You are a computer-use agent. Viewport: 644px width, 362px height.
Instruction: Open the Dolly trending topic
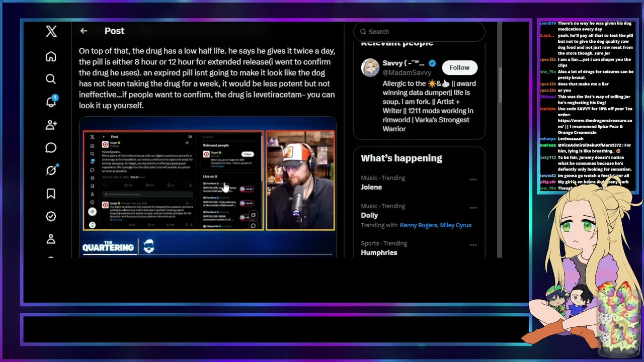coord(369,215)
